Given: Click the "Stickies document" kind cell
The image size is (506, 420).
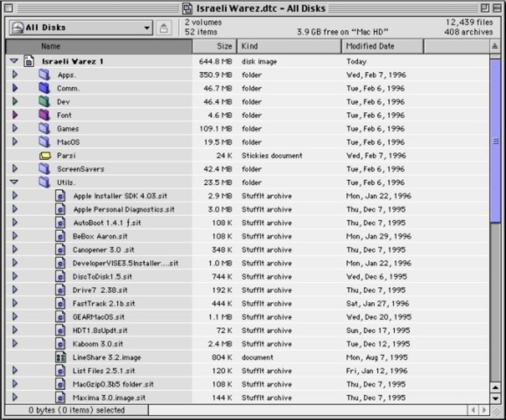Looking at the screenshot, I should point(272,155).
